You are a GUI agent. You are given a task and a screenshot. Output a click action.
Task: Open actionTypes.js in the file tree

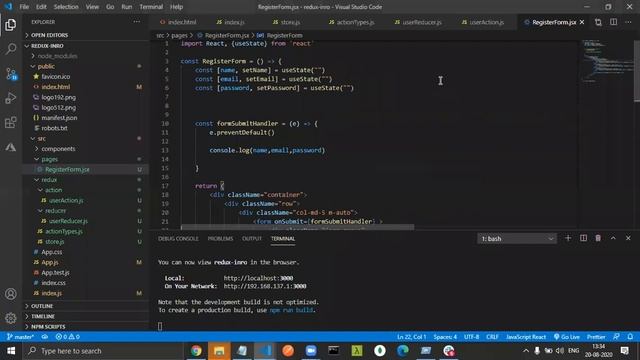[86, 231]
